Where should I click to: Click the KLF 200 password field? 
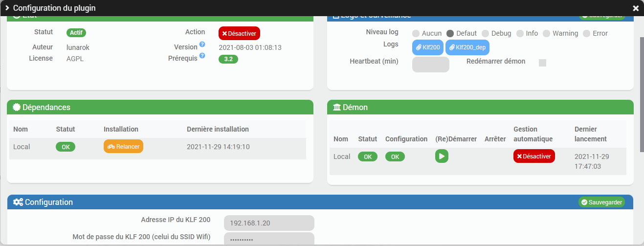tap(269, 239)
